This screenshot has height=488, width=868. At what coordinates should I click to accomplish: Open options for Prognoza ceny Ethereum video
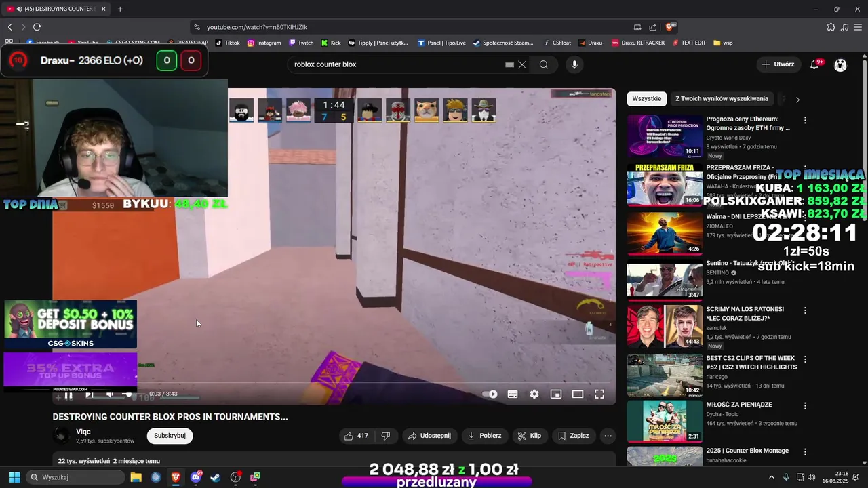(805, 120)
